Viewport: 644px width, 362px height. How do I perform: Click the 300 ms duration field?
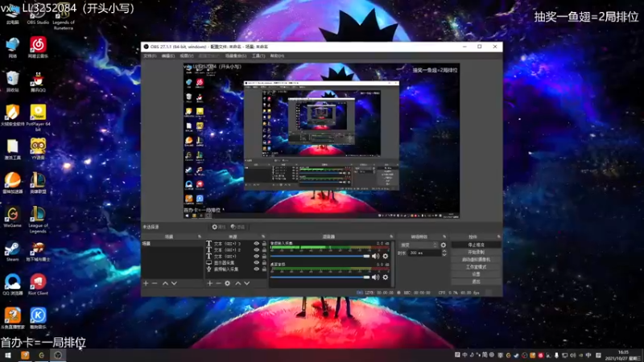click(425, 253)
